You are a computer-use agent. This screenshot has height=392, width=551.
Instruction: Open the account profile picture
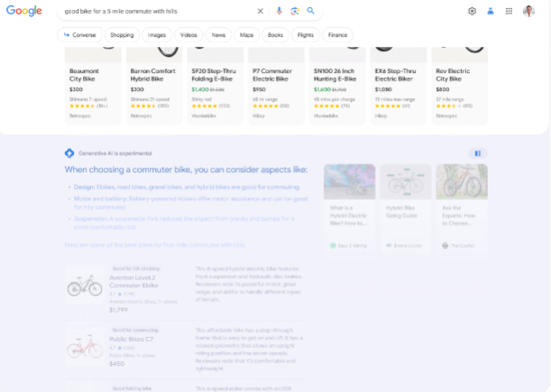528,11
